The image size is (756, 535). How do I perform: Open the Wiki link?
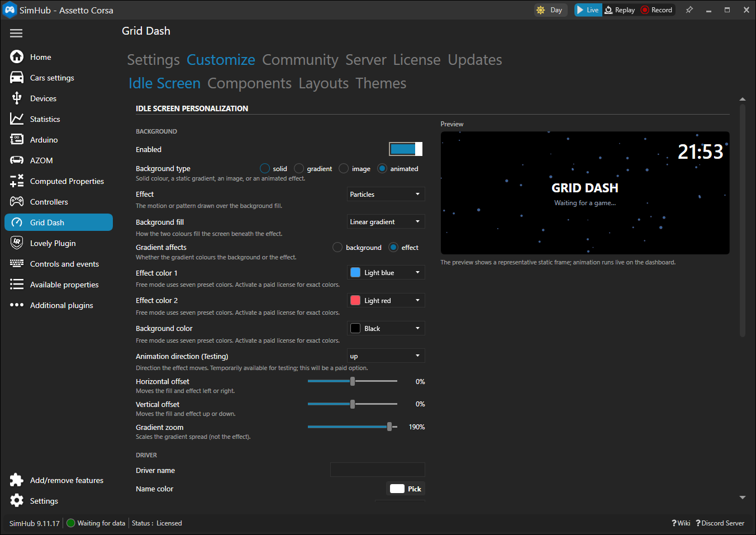click(x=681, y=523)
